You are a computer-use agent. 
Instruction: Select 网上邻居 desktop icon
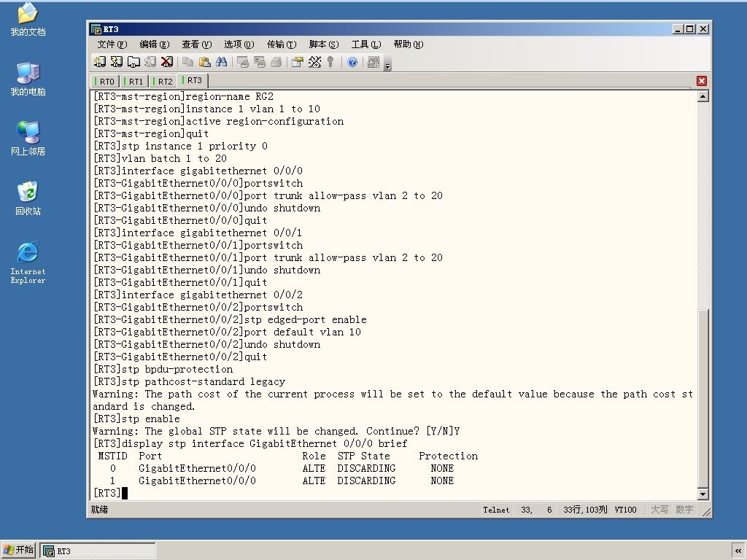28,139
